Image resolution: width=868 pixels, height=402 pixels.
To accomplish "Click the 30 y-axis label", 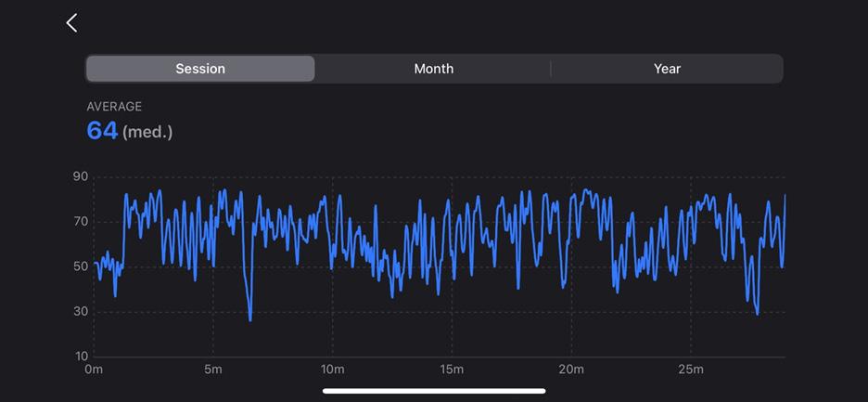I will pos(81,312).
